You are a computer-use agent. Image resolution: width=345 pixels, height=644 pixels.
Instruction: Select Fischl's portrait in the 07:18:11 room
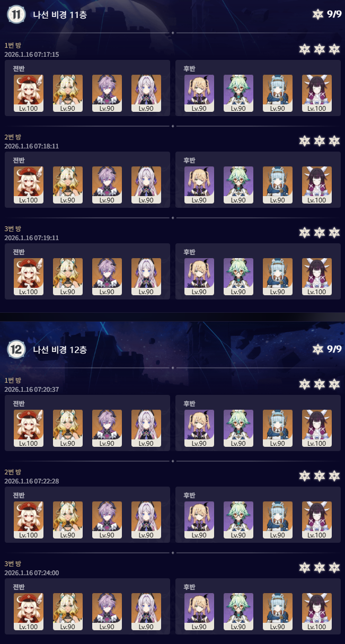[199, 185]
